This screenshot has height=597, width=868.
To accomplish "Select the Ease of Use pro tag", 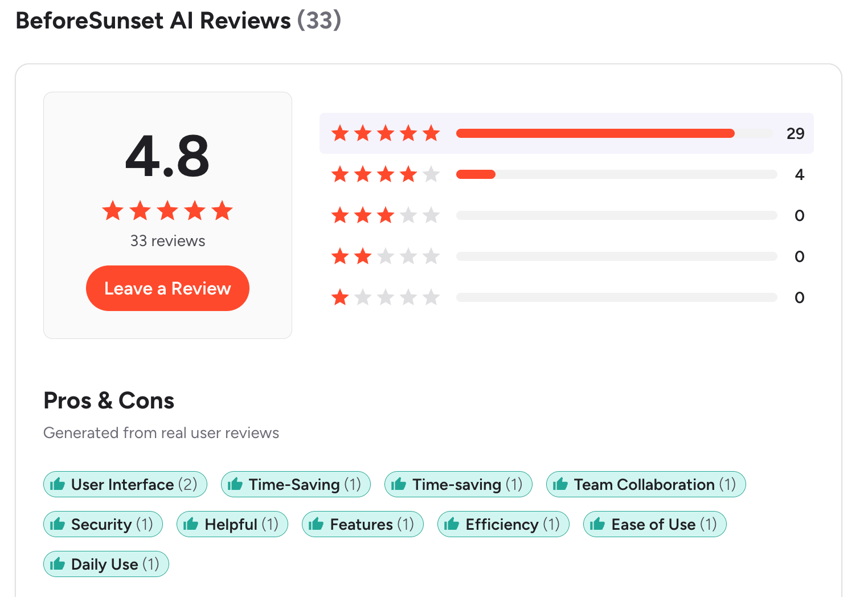I will tap(654, 524).
